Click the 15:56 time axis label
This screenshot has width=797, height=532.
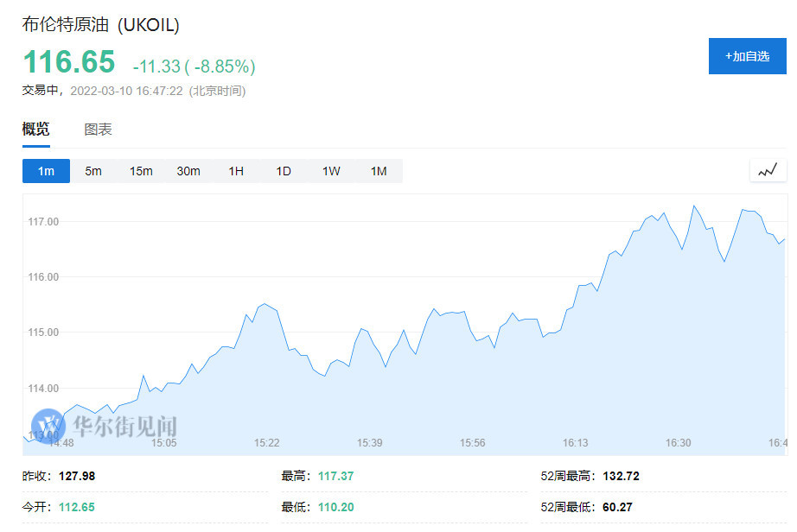pos(473,443)
